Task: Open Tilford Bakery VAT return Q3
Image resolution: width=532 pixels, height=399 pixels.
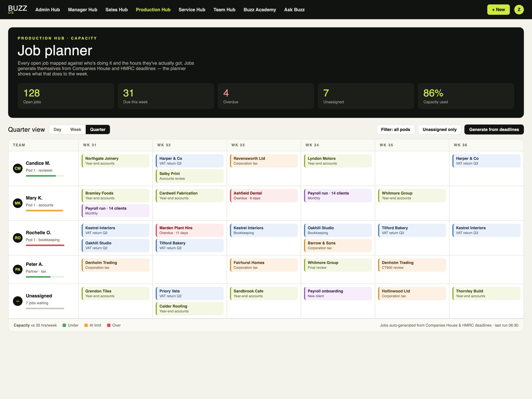Action: pyautogui.click(x=412, y=230)
